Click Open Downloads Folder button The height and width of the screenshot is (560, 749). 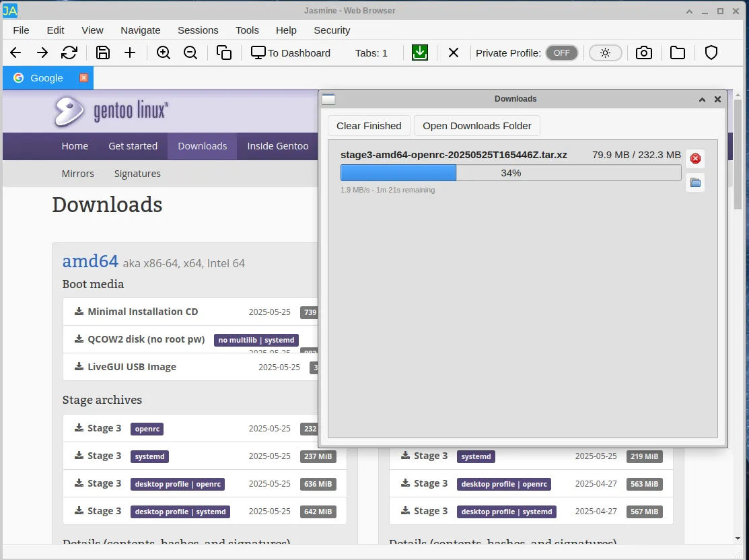pyautogui.click(x=476, y=126)
